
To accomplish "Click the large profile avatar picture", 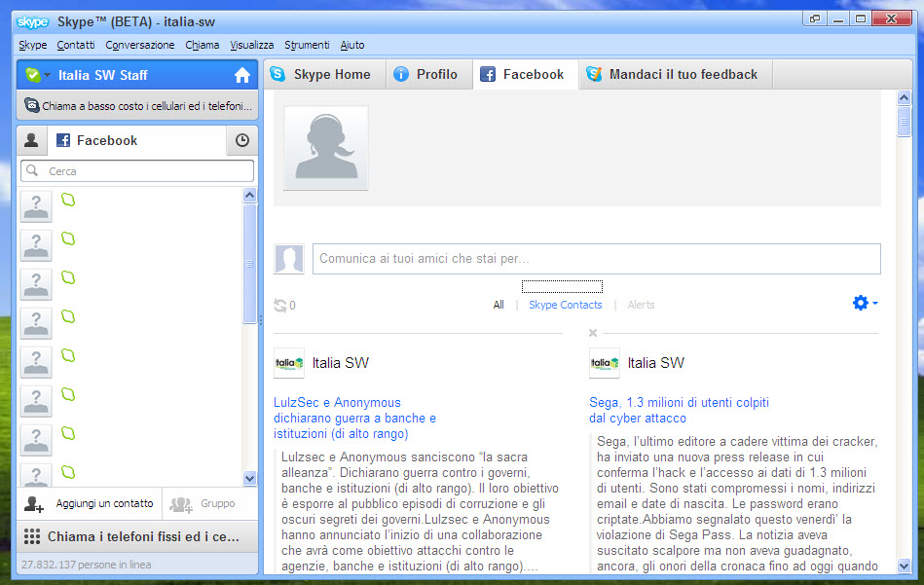I will pos(326,148).
